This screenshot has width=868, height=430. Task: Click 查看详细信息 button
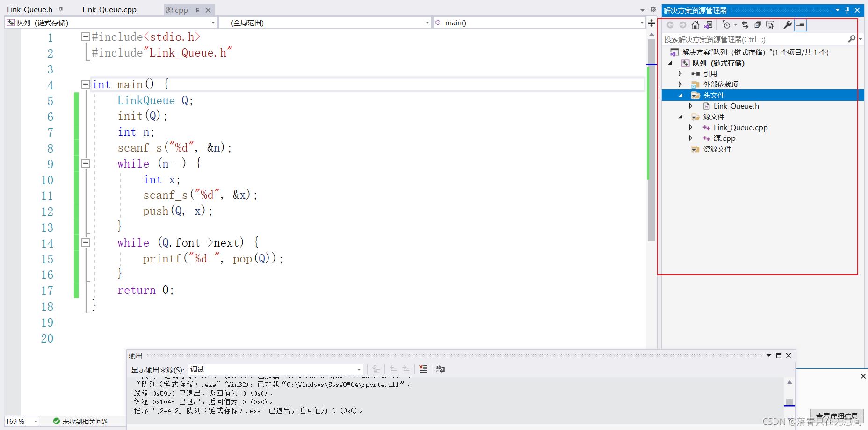[x=837, y=415]
